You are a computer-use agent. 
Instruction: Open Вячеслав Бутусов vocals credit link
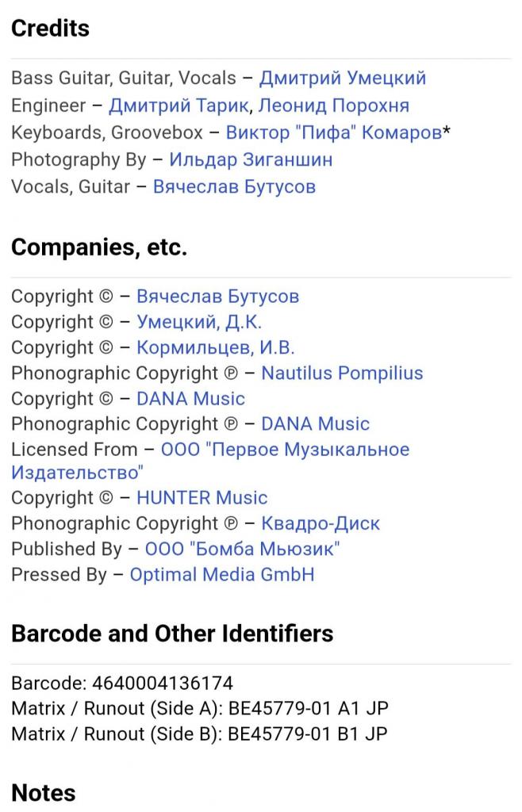(x=234, y=186)
